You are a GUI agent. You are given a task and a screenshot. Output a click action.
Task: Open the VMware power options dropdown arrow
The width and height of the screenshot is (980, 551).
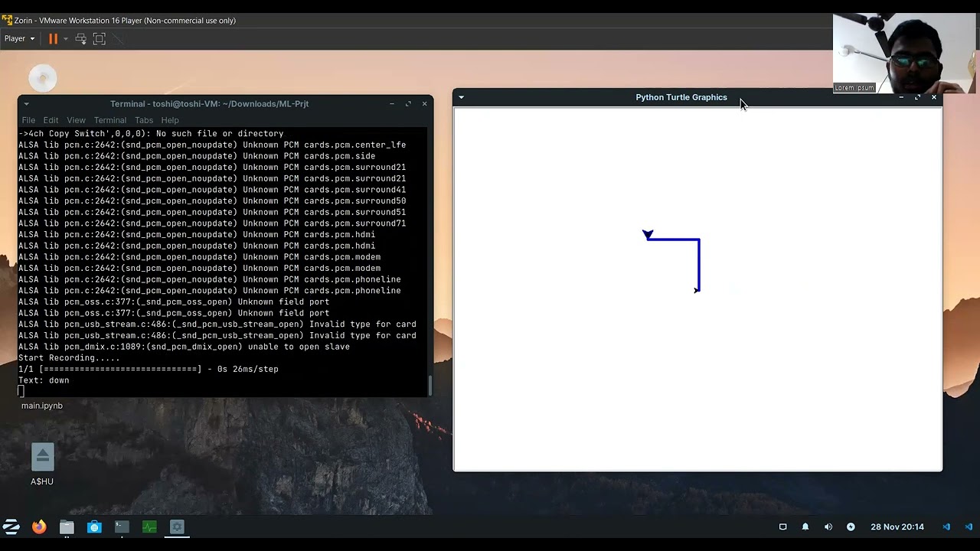65,38
